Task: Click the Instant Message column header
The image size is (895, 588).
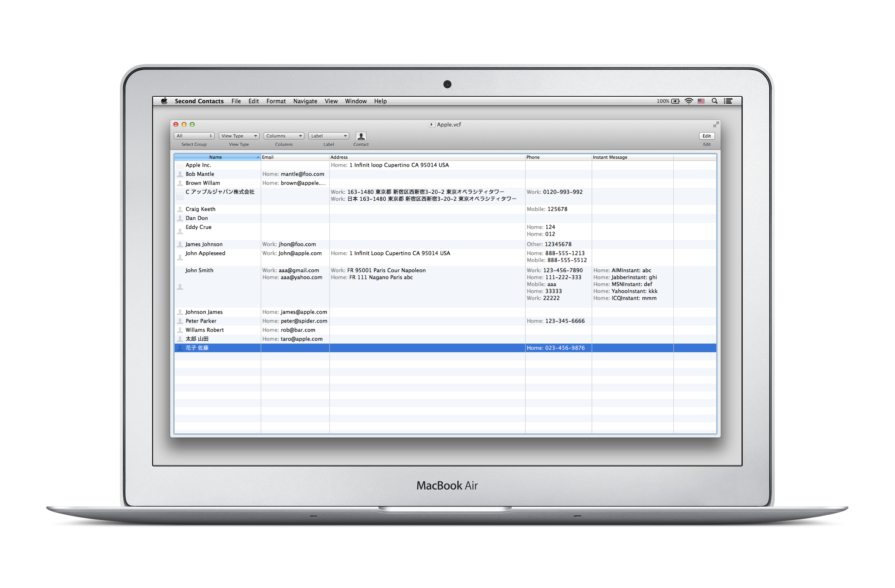Action: pyautogui.click(x=632, y=157)
